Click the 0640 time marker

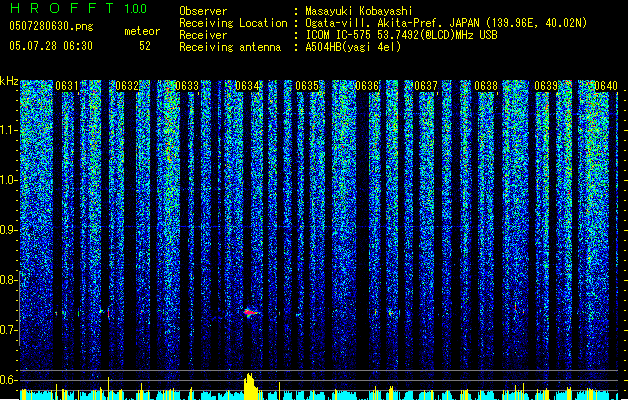click(606, 86)
